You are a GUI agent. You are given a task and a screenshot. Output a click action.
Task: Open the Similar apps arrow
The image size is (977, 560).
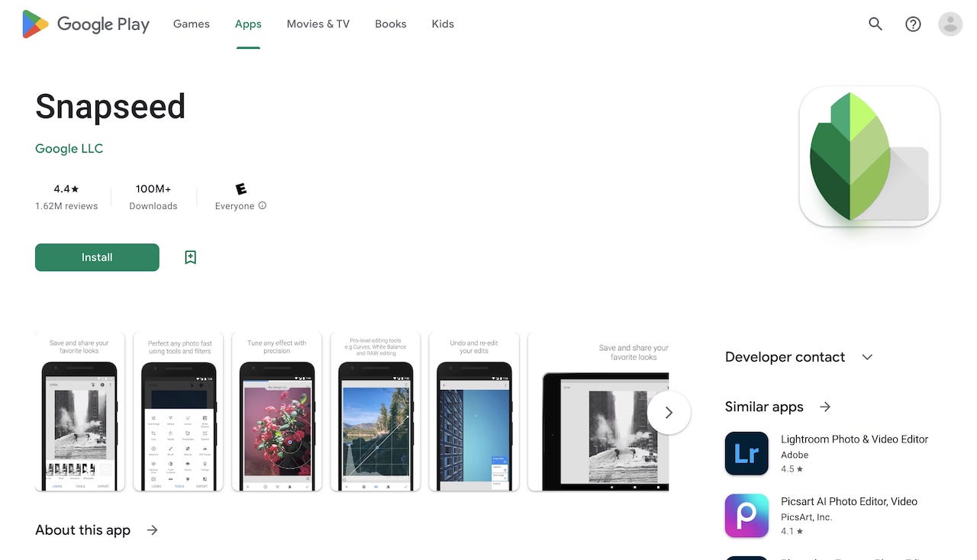[x=825, y=407]
